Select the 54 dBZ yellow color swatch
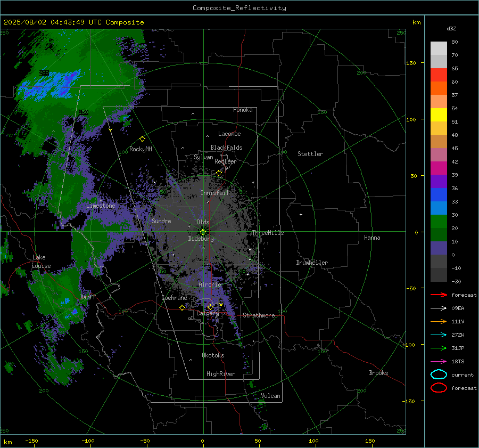 tap(439, 115)
